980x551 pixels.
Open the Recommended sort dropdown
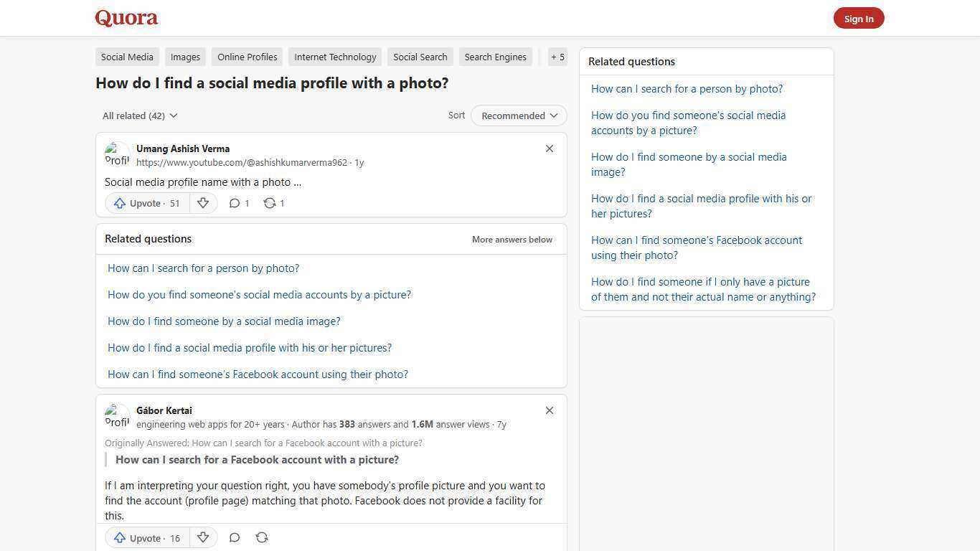(518, 116)
